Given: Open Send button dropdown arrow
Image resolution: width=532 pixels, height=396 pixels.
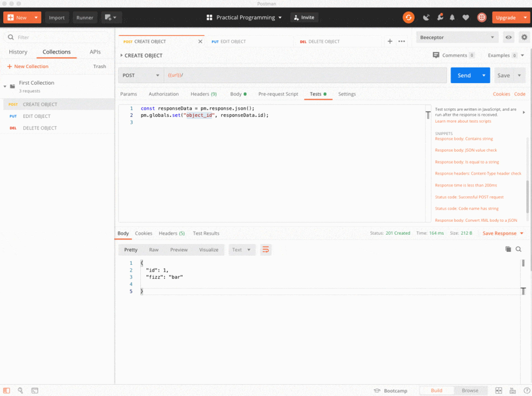Looking at the screenshot, I should tap(484, 75).
